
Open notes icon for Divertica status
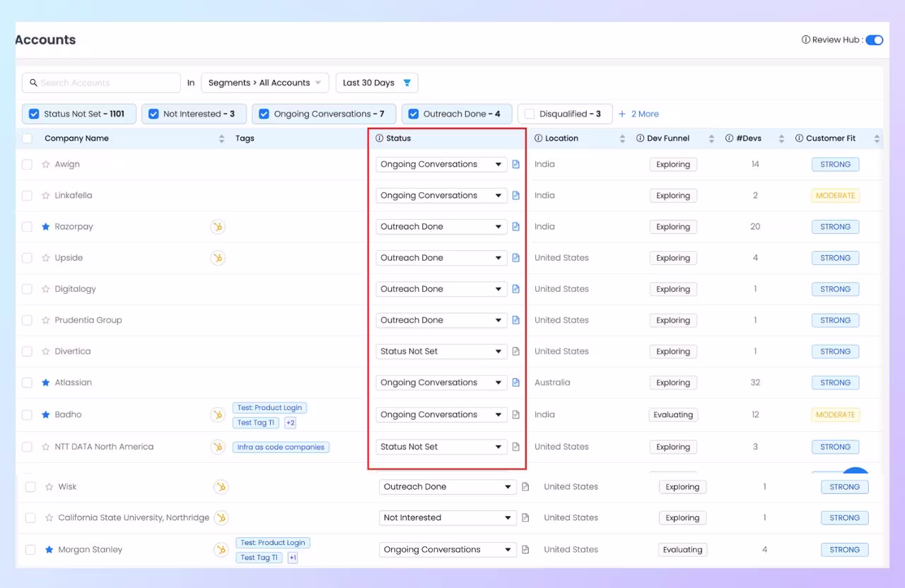516,351
